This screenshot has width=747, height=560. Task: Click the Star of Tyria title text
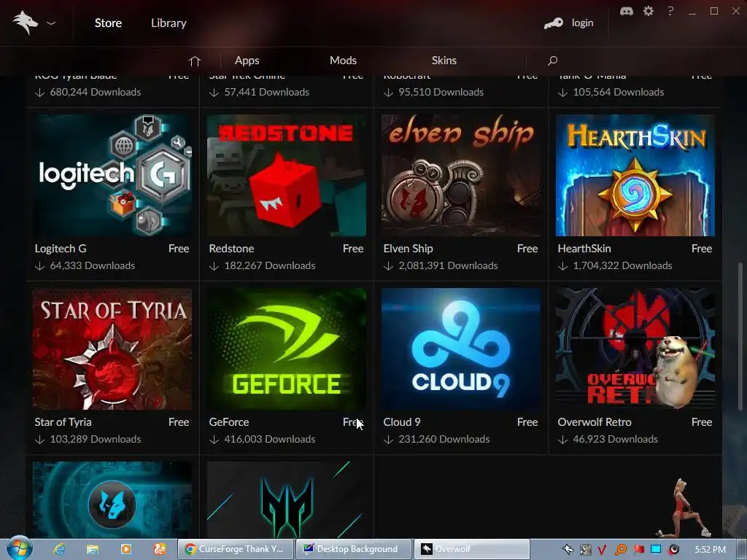click(x=63, y=422)
